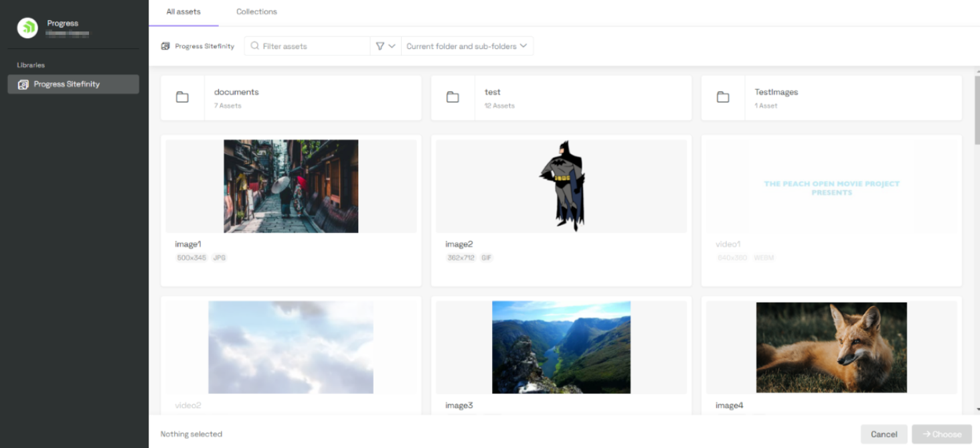Open the TestImages folder via its folder icon
Viewport: 980px width, 448px height.
(x=723, y=97)
